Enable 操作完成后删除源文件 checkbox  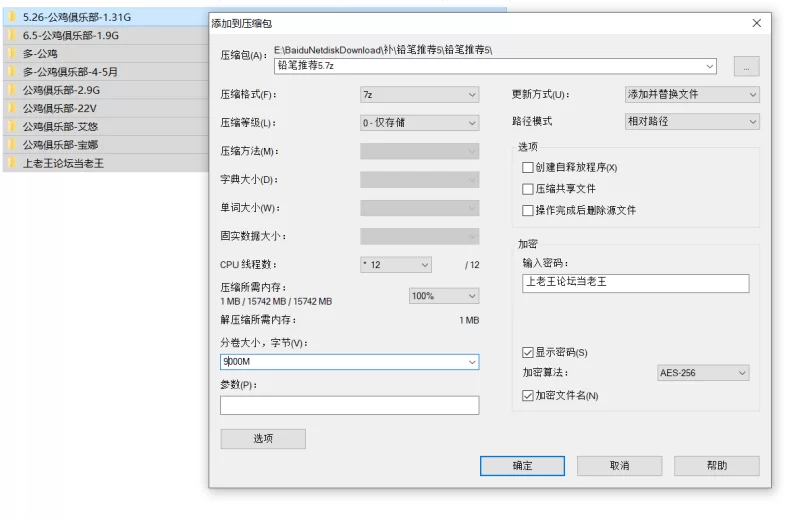528,210
